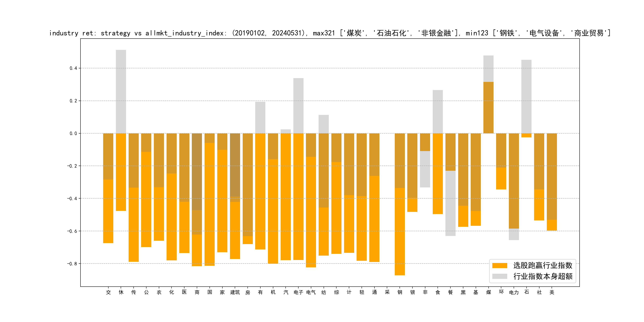644x322 pixels.
Task: Click the y-axis tick label -0.8
Action: (x=72, y=264)
